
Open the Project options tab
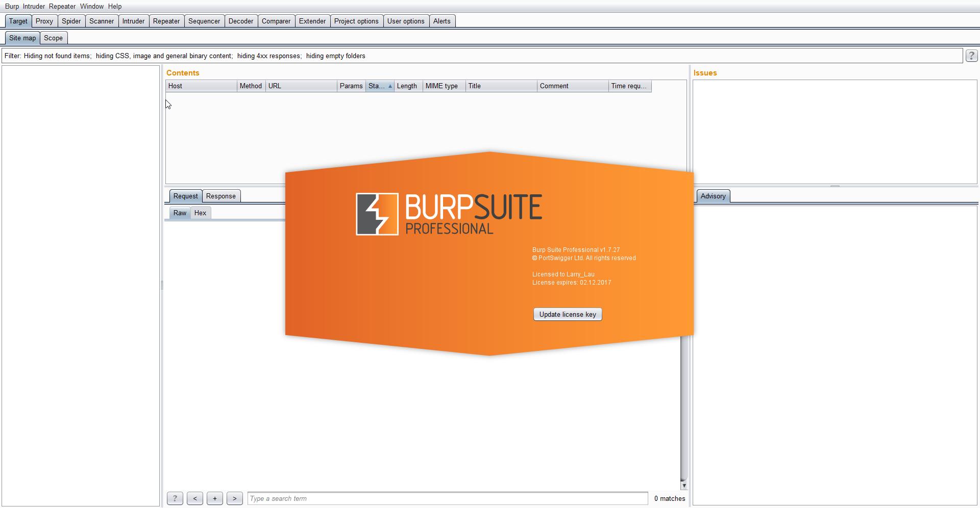[x=356, y=21]
